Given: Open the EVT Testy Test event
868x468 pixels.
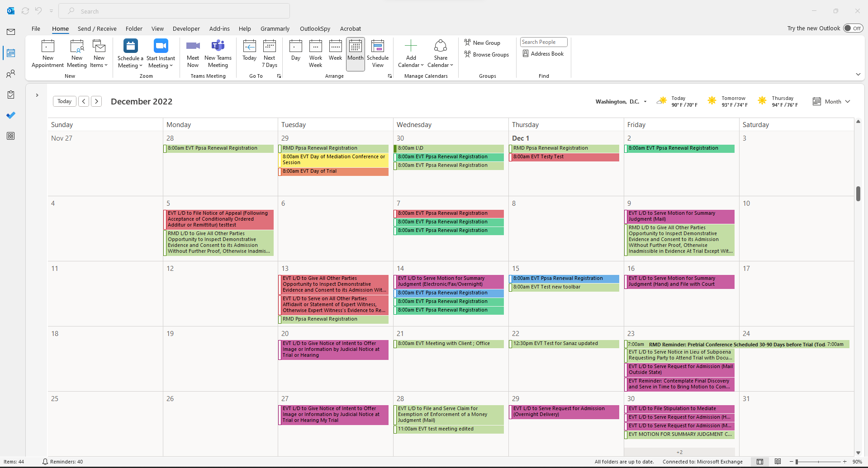Looking at the screenshot, I should pos(564,157).
